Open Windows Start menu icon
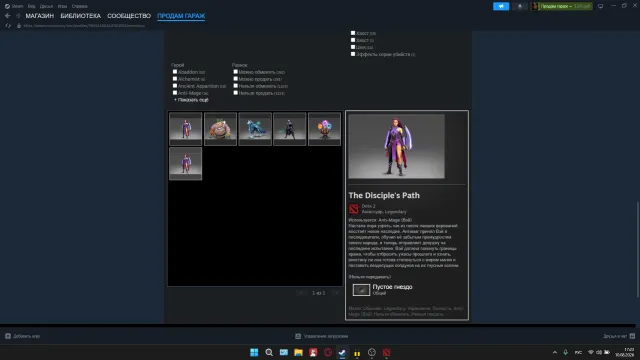The image size is (640, 360). click(x=254, y=352)
